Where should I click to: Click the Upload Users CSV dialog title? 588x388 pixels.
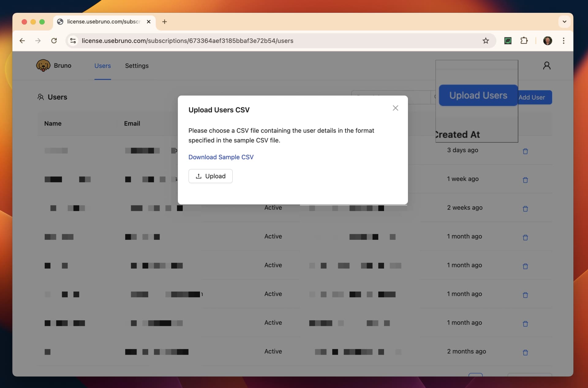click(219, 110)
